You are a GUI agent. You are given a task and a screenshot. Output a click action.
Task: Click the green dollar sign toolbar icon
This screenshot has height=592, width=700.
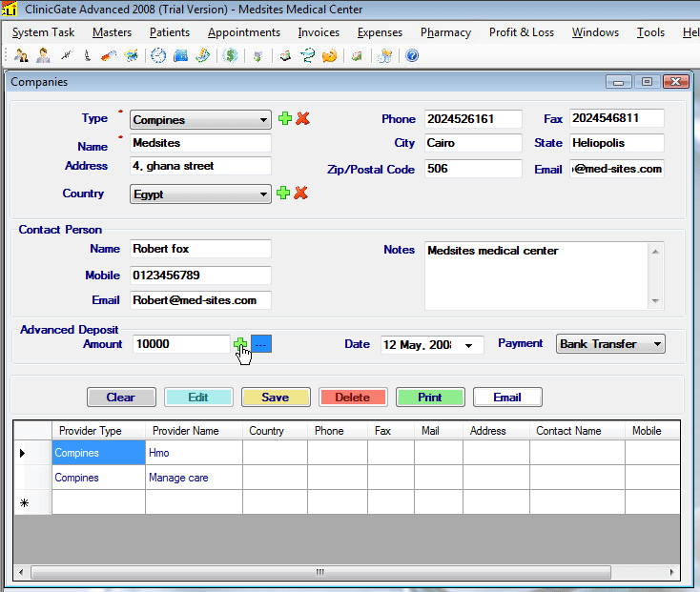[x=231, y=55]
